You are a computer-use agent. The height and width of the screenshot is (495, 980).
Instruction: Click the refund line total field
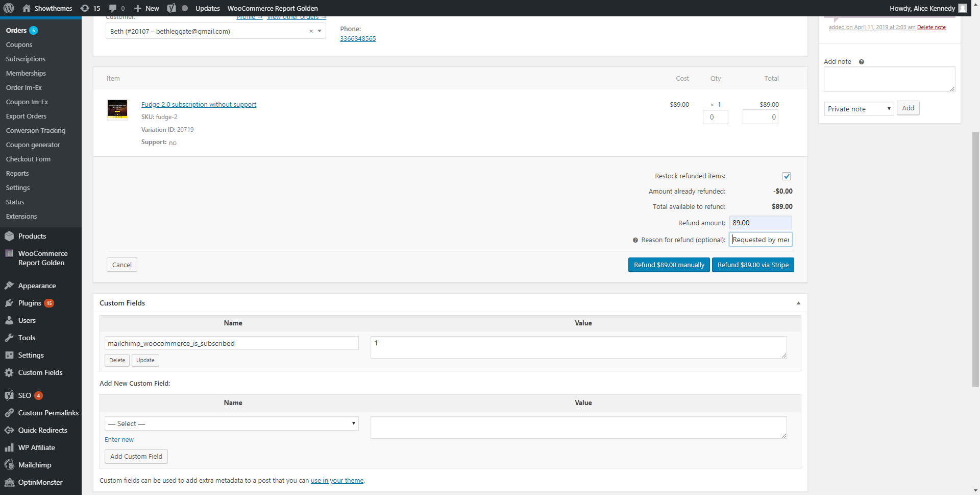[x=760, y=117]
